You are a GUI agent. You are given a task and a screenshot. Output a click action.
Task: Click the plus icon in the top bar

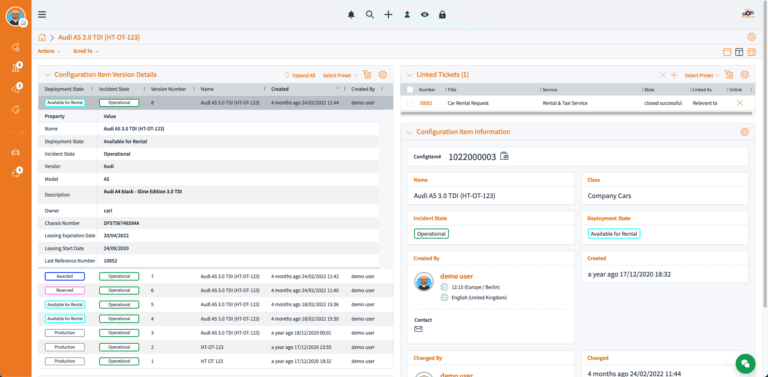coord(388,15)
